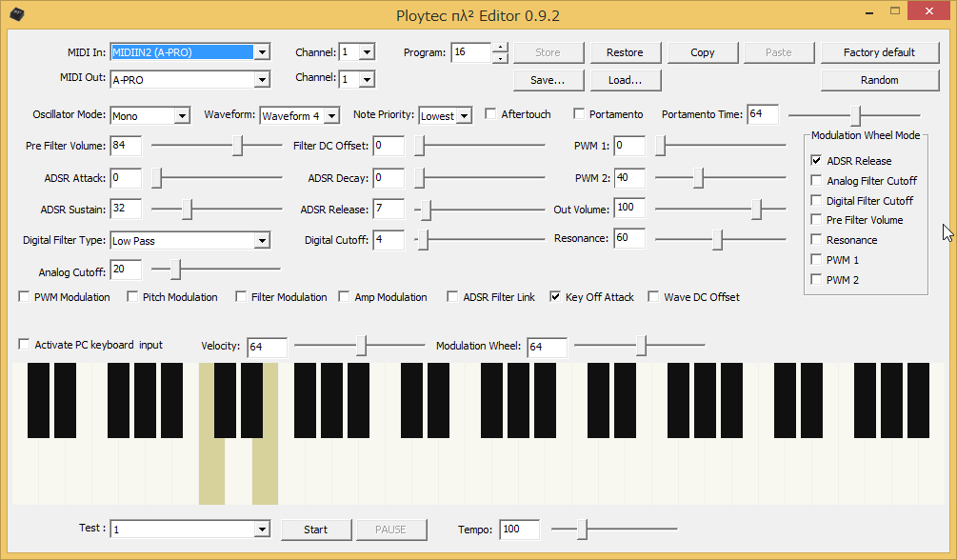Click the Out Volume slider handle

pos(757,209)
